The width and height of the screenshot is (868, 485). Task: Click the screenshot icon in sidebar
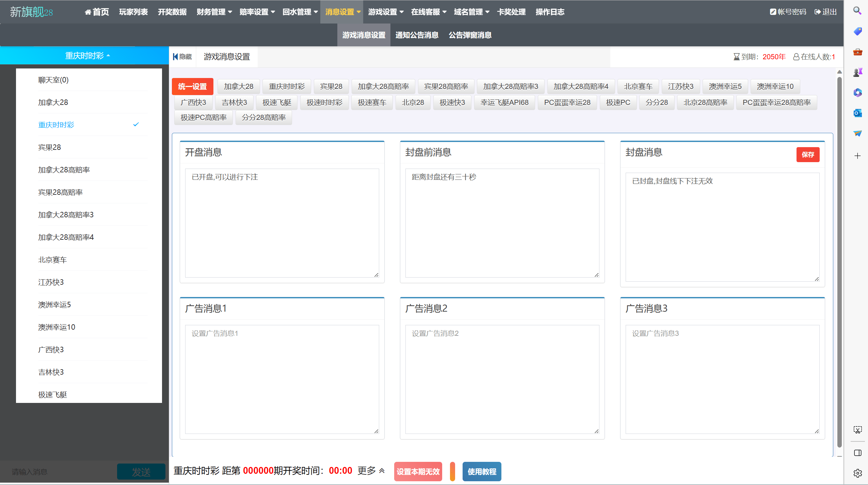(x=857, y=429)
